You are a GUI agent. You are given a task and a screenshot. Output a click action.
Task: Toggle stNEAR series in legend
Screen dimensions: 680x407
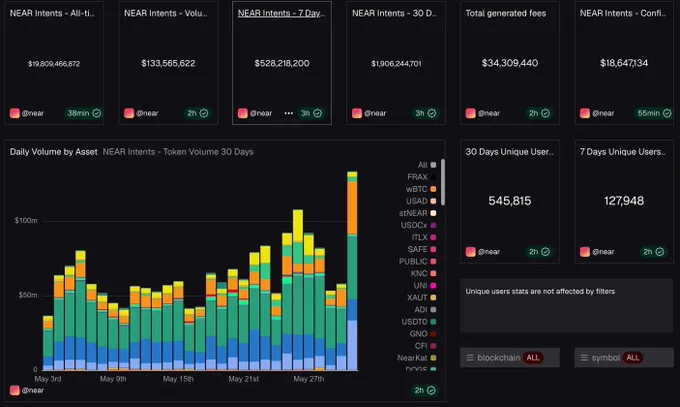[x=418, y=213]
